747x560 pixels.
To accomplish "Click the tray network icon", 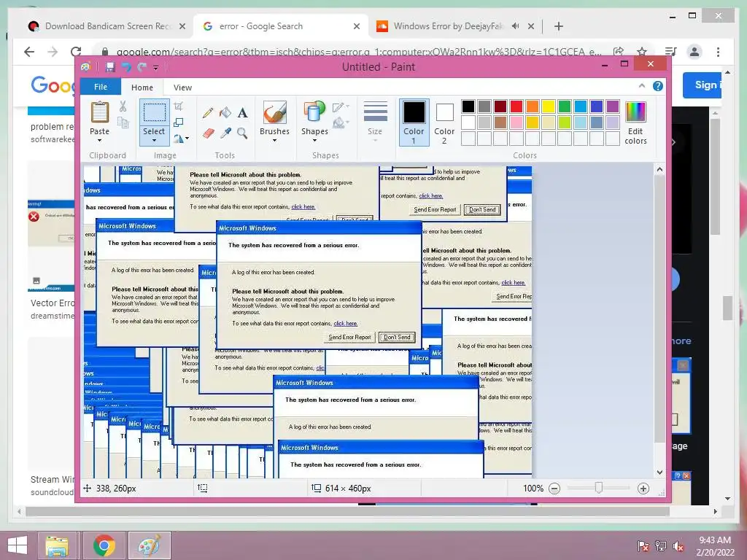I will click(661, 545).
